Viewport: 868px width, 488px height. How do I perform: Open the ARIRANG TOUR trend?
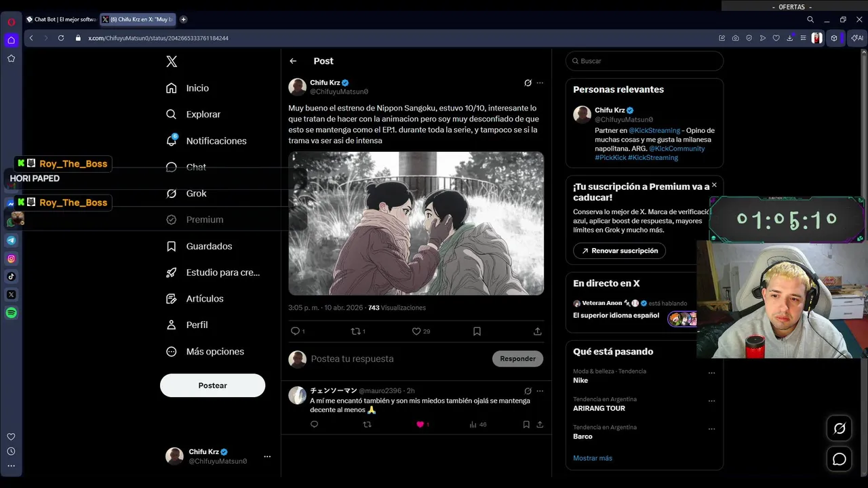click(599, 408)
